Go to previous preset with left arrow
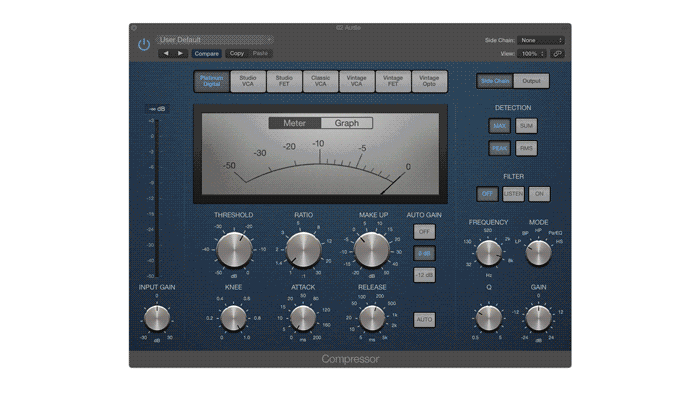The height and width of the screenshot is (393, 700). coord(166,53)
